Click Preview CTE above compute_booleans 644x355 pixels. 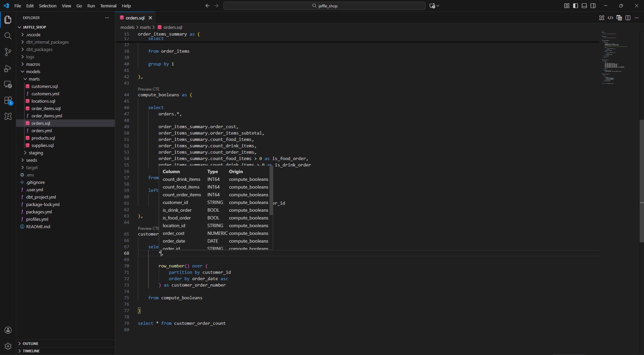(149, 89)
